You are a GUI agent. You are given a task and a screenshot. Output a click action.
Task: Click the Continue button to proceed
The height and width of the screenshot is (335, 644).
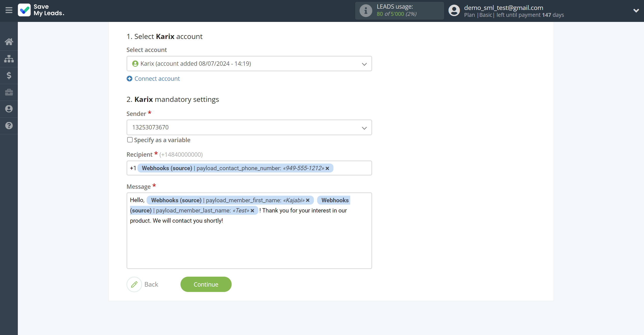coord(206,284)
